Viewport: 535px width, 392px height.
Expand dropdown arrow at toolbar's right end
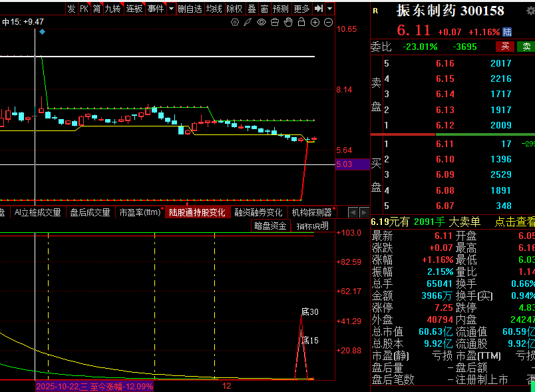tap(329, 9)
